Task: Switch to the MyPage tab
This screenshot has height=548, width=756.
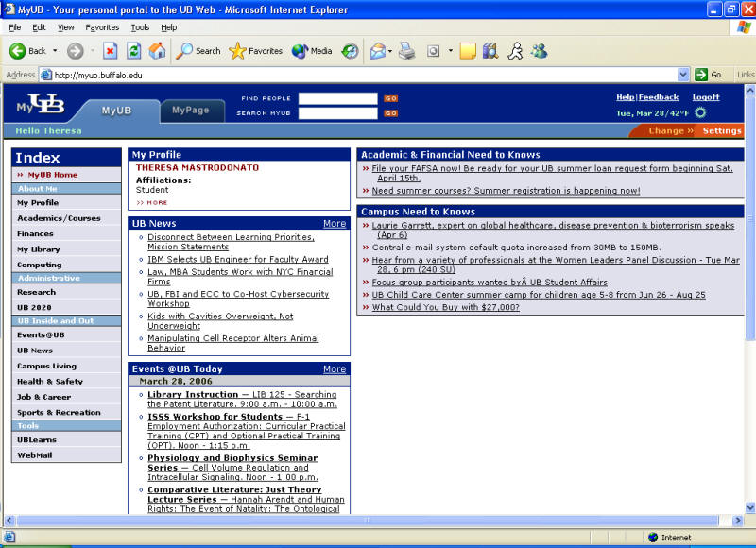Action: [191, 110]
